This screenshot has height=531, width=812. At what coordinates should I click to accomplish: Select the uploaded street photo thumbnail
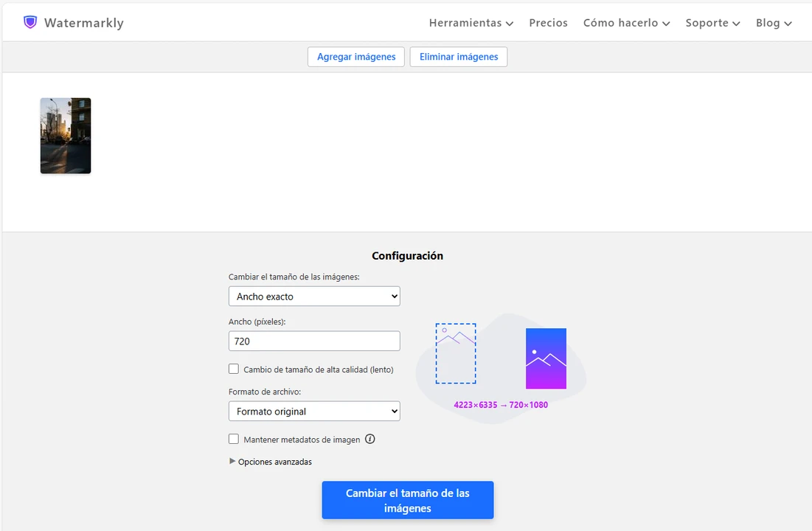coord(66,136)
